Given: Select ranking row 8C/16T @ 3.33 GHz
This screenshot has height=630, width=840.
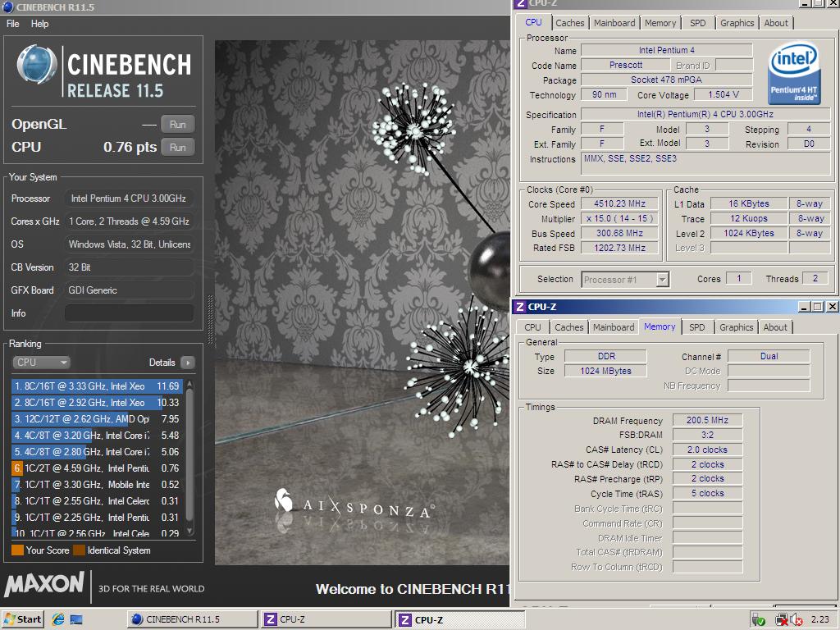Looking at the screenshot, I should [x=97, y=386].
